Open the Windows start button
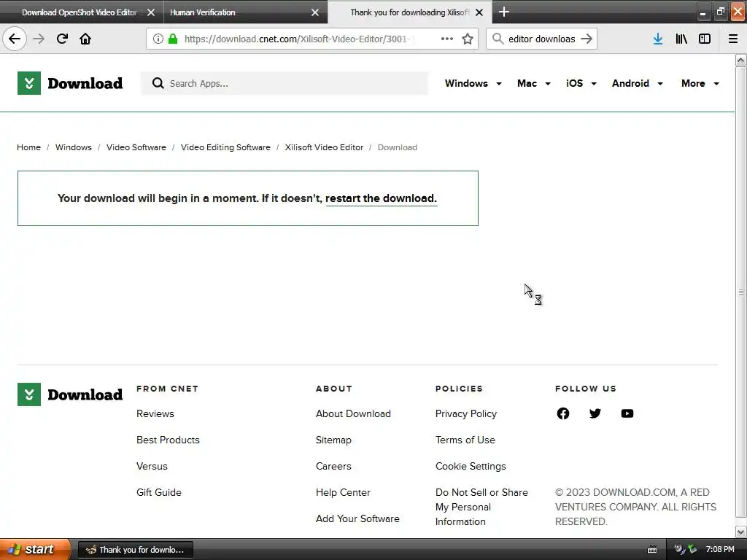This screenshot has height=560, width=747. click(x=35, y=550)
